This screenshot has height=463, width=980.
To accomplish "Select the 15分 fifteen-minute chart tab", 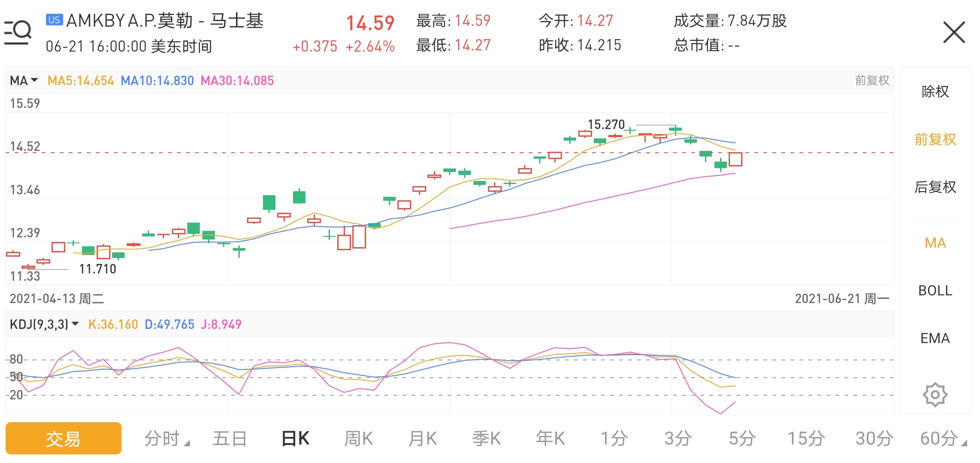I will (x=806, y=438).
